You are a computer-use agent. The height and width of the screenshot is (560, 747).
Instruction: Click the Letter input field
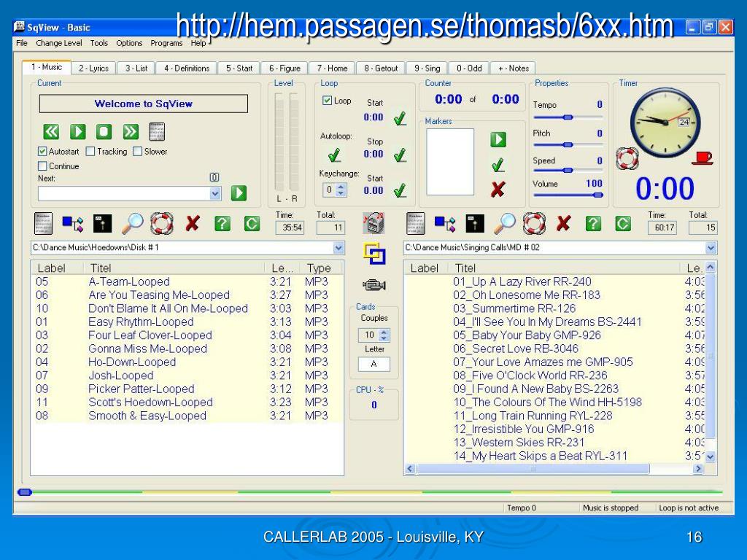click(374, 364)
